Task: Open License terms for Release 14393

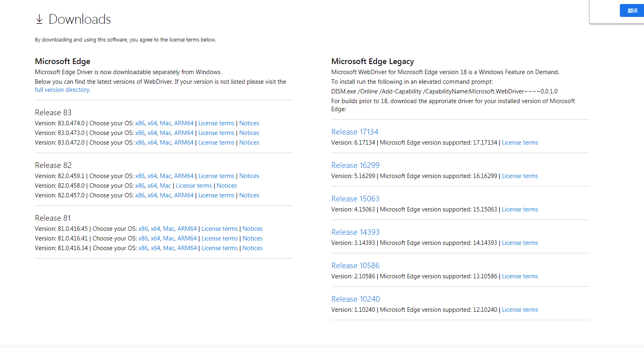Action: (520, 243)
